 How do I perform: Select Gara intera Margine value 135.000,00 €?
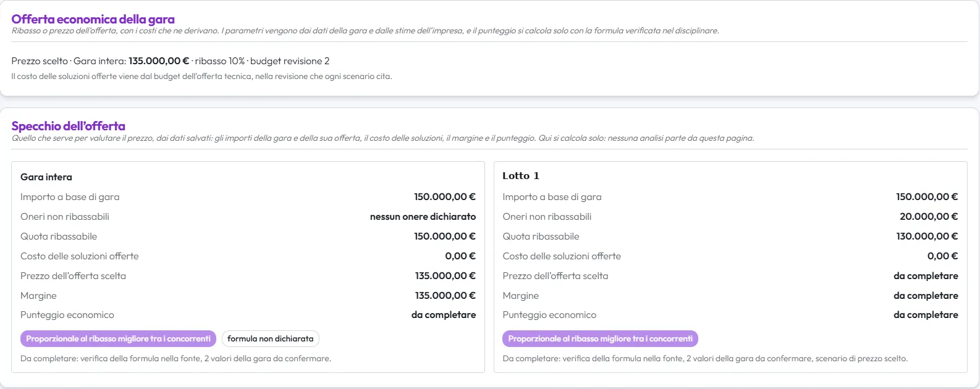click(446, 296)
